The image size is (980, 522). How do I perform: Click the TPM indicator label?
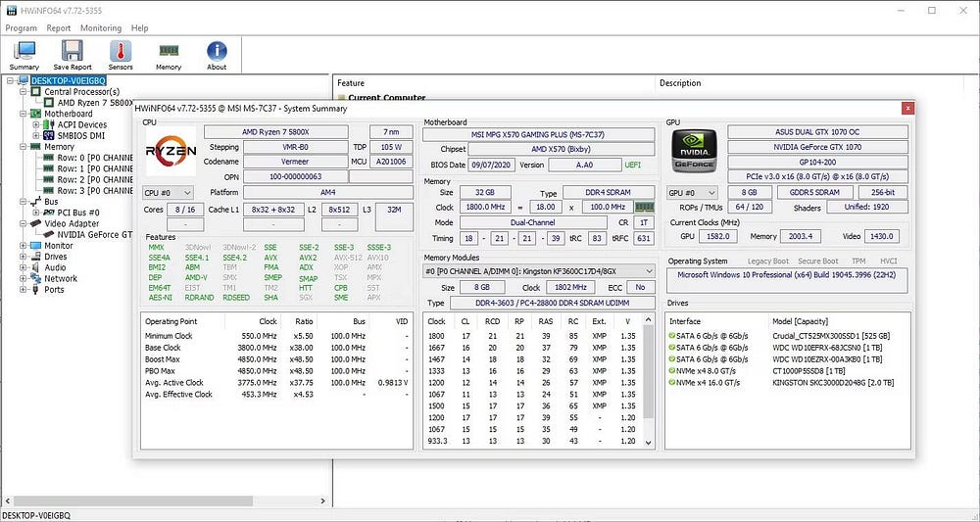point(858,261)
